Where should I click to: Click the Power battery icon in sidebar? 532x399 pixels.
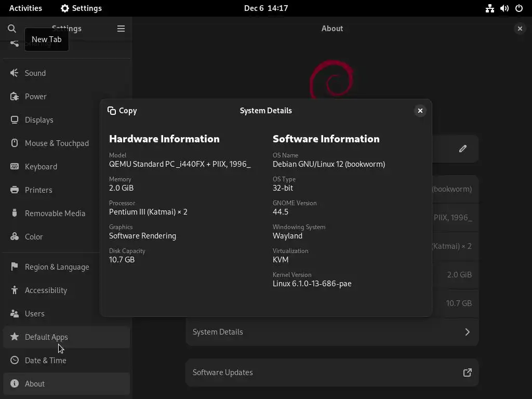(x=14, y=96)
